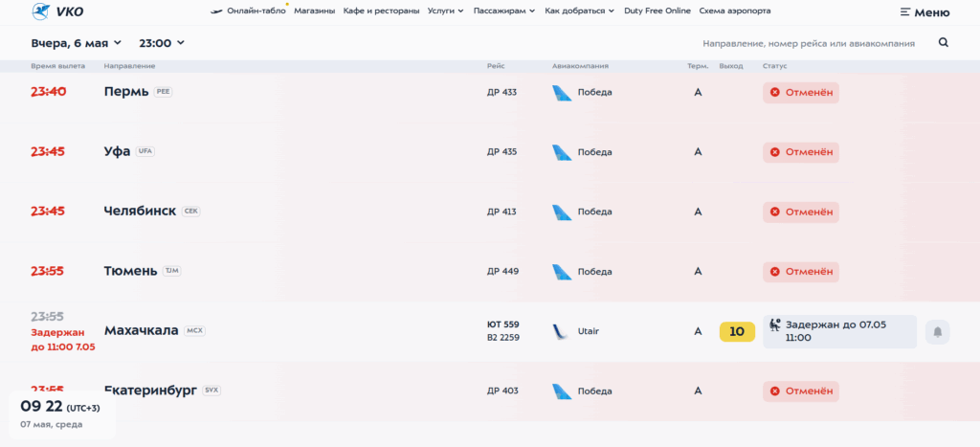
Task: Open the VKO airport logo homepage
Action: tap(57, 11)
